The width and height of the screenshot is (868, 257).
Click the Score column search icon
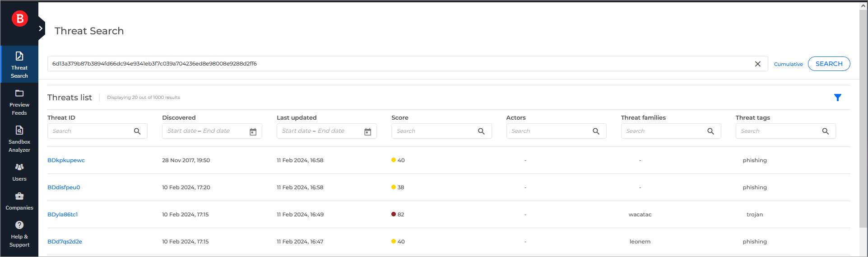(481, 131)
